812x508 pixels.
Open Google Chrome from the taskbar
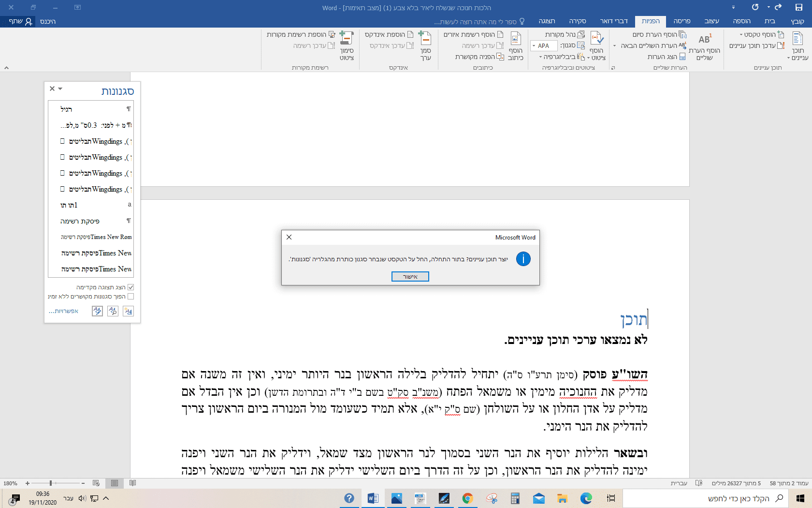point(467,498)
